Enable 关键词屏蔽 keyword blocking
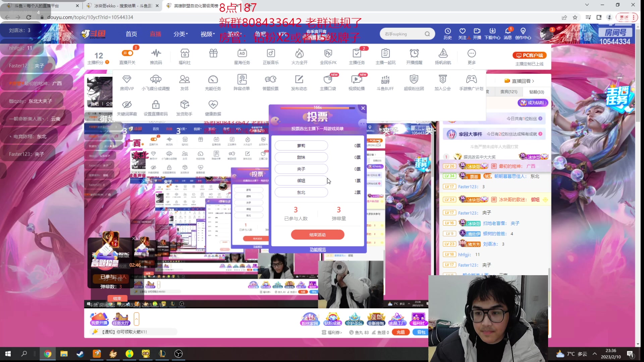644x362 pixels. pyautogui.click(x=127, y=107)
